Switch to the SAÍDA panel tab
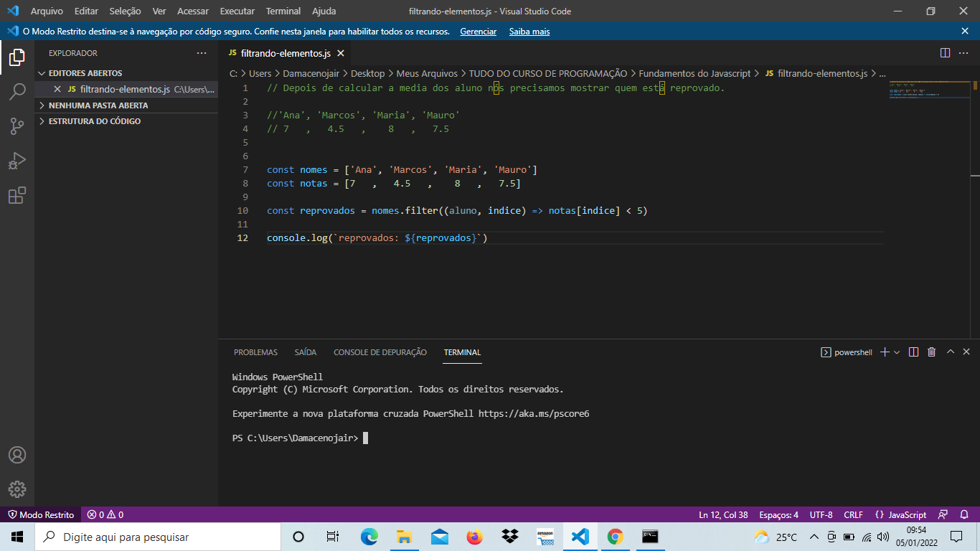The width and height of the screenshot is (980, 551). point(305,352)
